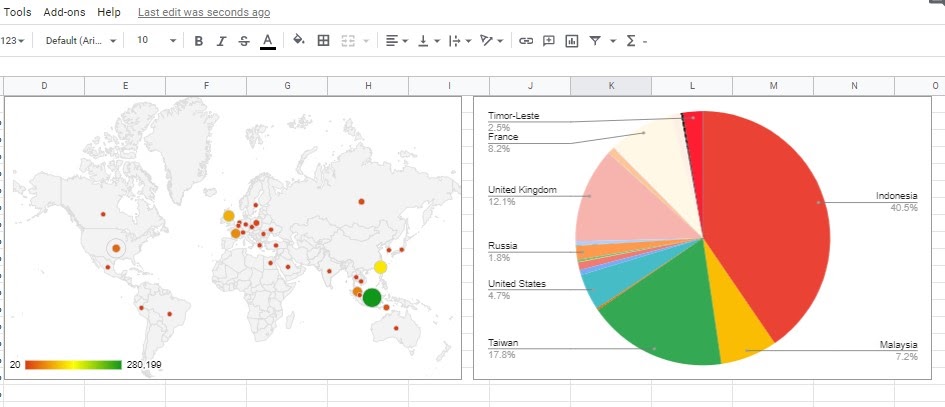Image resolution: width=945 pixels, height=407 pixels.
Task: Open the Add-ons menu
Action: (64, 12)
